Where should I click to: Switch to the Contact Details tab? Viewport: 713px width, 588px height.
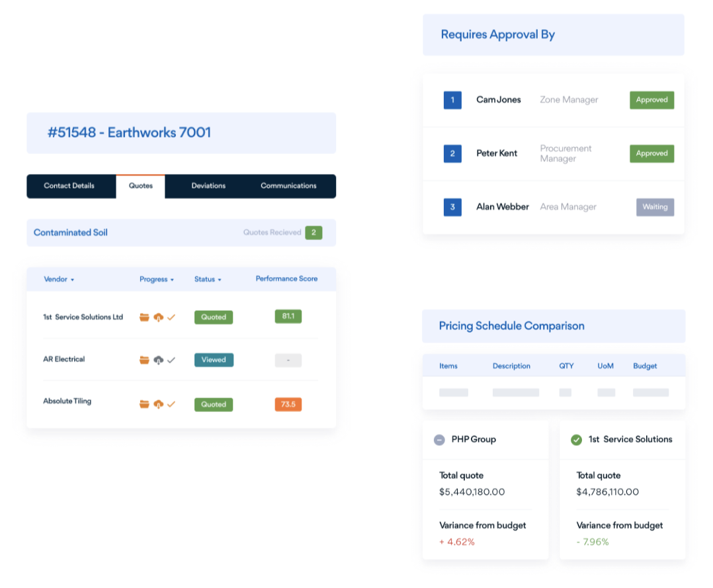[x=69, y=186]
